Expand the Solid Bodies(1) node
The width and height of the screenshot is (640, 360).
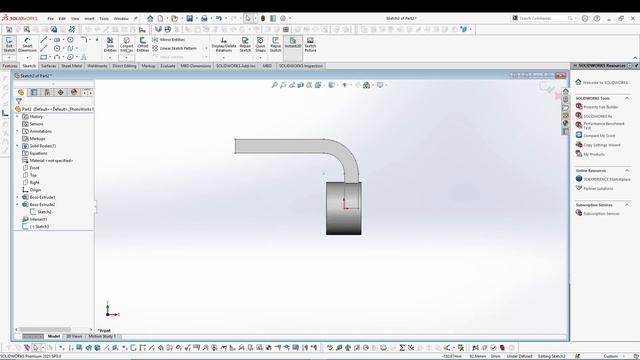tap(18, 146)
